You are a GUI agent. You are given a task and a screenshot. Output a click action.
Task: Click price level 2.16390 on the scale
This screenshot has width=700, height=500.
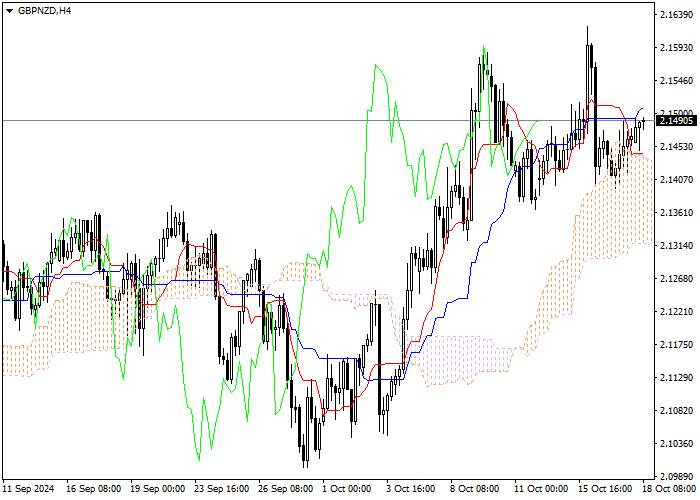676,15
